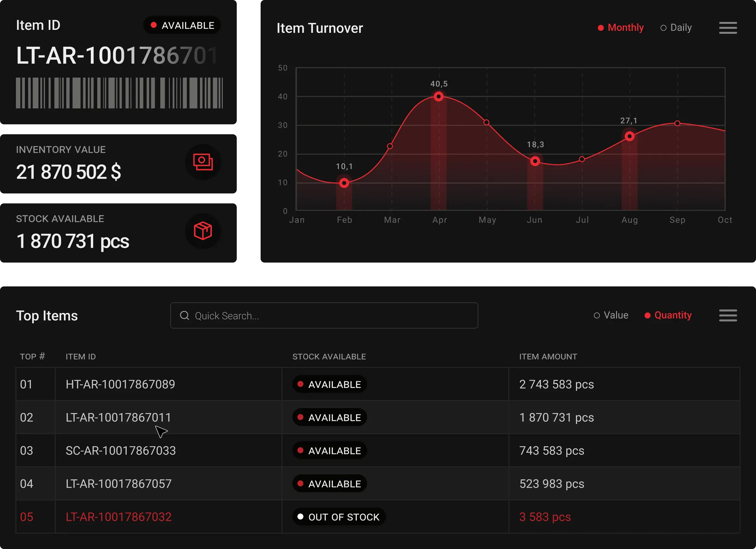The height and width of the screenshot is (549, 756).
Task: Click the ITEM AMOUNT column header
Action: coord(548,357)
